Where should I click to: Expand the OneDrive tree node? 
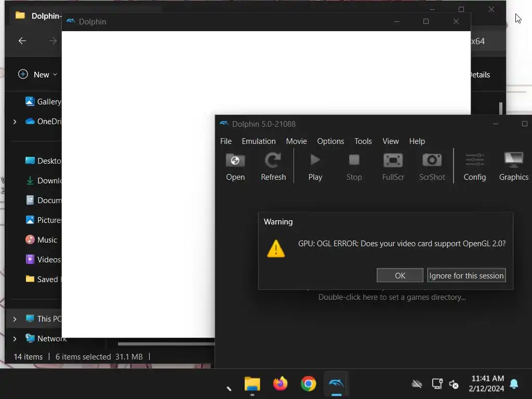(x=15, y=122)
